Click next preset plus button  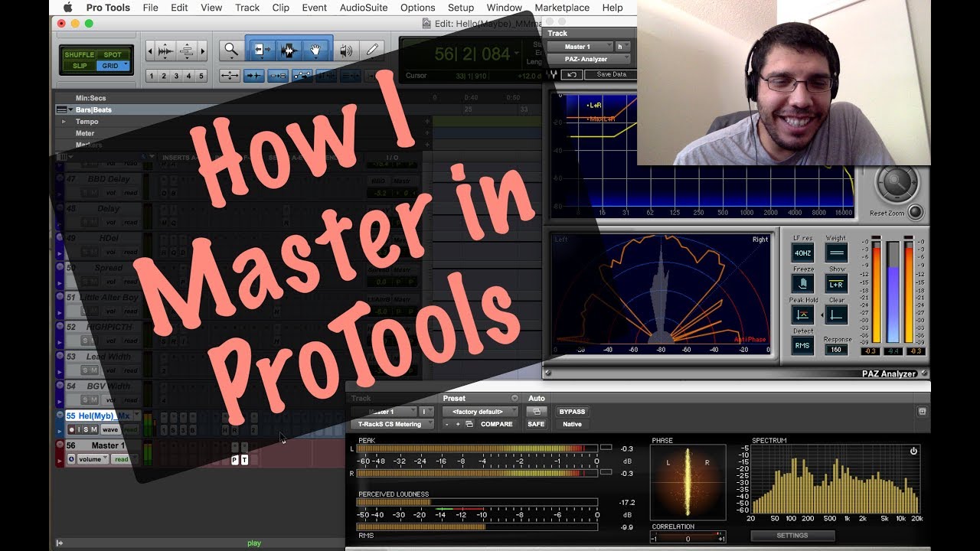(x=458, y=424)
